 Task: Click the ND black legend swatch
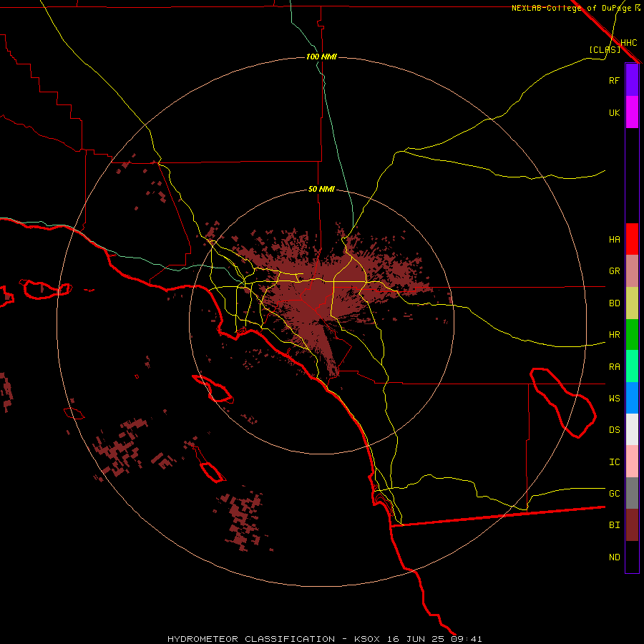pos(632,557)
